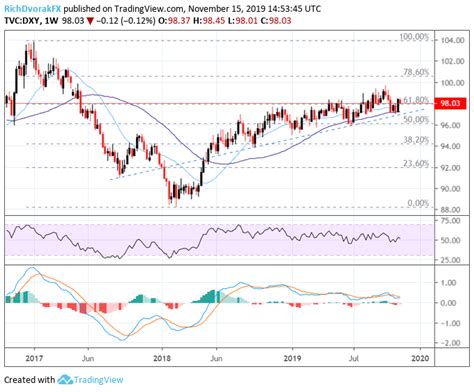Viewport: 474px width, 392px height.
Task: Select the O:98.37 open value
Action: [x=174, y=21]
